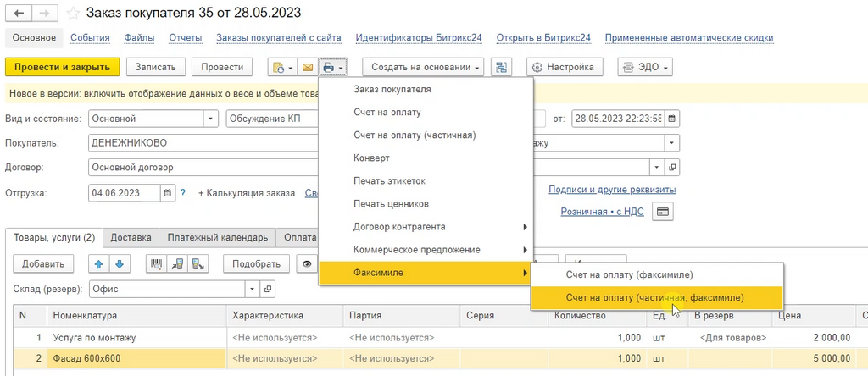Select Заказ покупателя print form
Screen dimensions: 868x376
pyautogui.click(x=426, y=89)
